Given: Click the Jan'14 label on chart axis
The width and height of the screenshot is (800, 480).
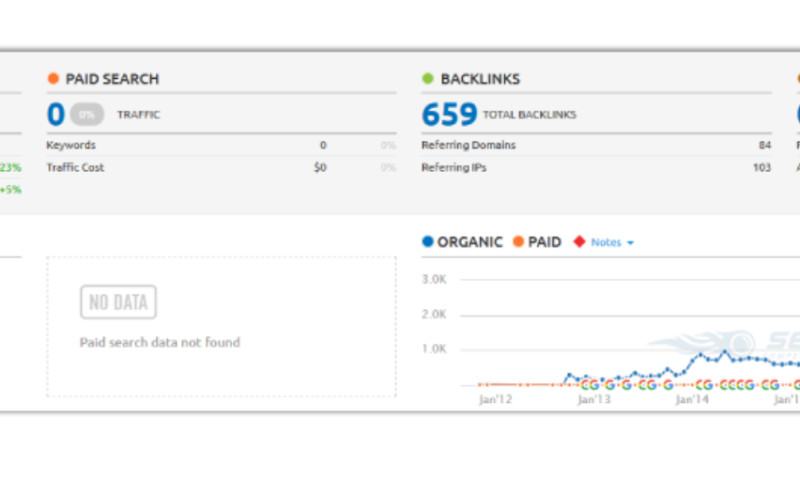Looking at the screenshot, I should coord(694,399).
